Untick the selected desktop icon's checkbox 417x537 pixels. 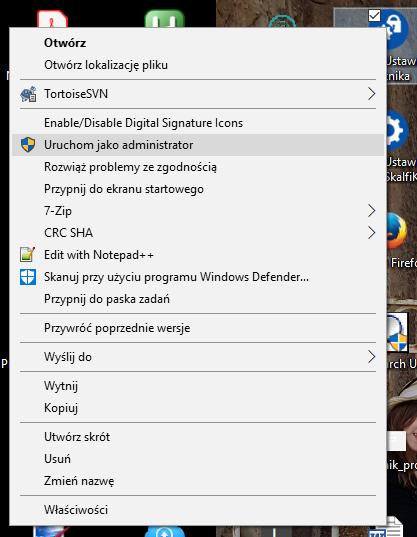[x=374, y=15]
